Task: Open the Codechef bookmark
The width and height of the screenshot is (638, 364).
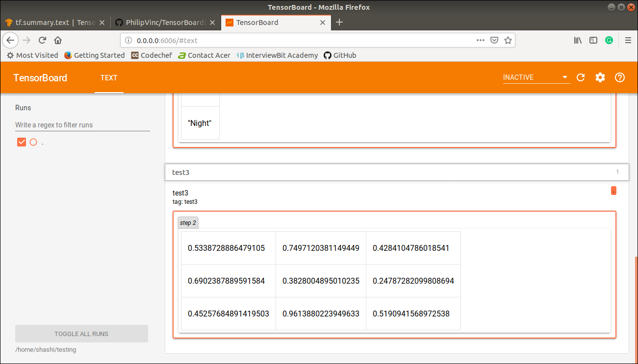Action: (152, 55)
